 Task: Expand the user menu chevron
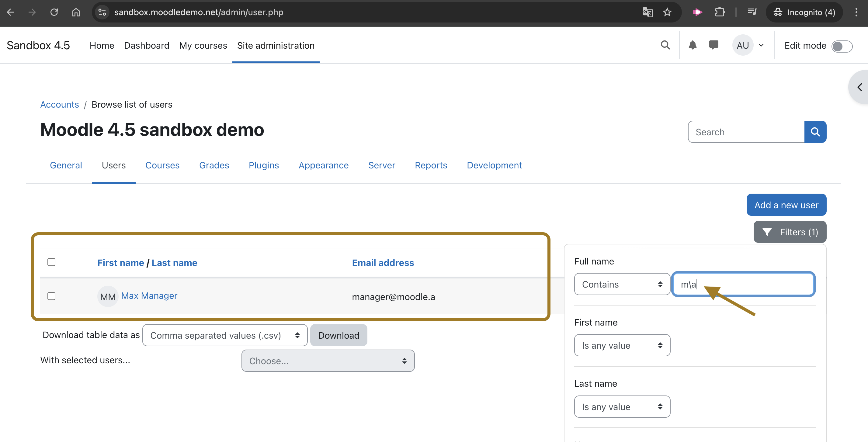pos(761,45)
